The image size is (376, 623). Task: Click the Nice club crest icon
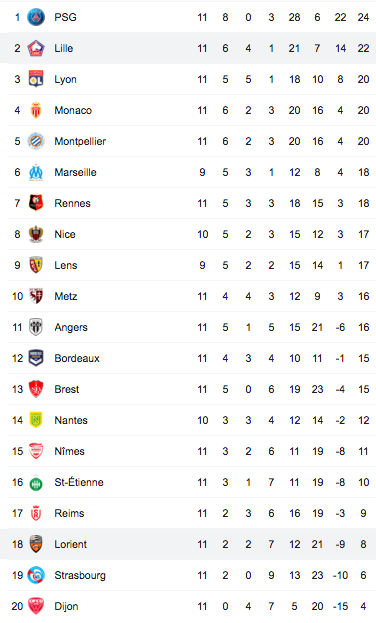pyautogui.click(x=36, y=234)
